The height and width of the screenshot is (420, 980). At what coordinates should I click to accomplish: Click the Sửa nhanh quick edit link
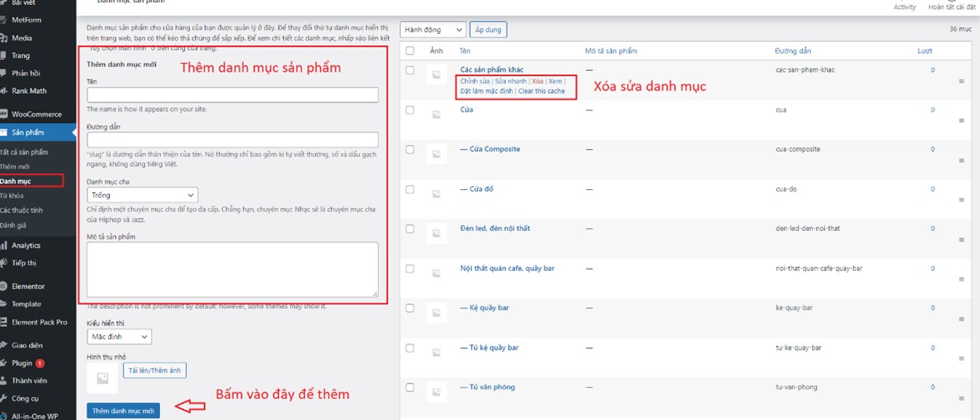(510, 81)
